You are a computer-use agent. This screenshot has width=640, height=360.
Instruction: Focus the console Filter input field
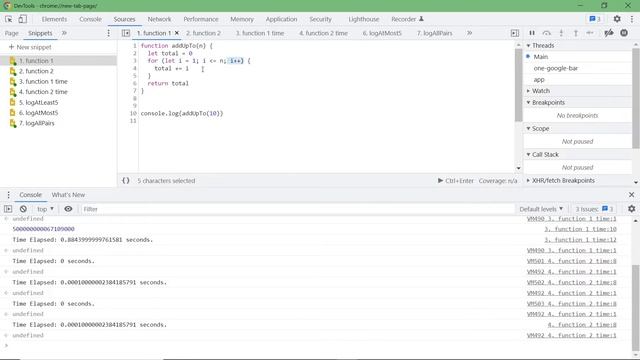[297, 209]
